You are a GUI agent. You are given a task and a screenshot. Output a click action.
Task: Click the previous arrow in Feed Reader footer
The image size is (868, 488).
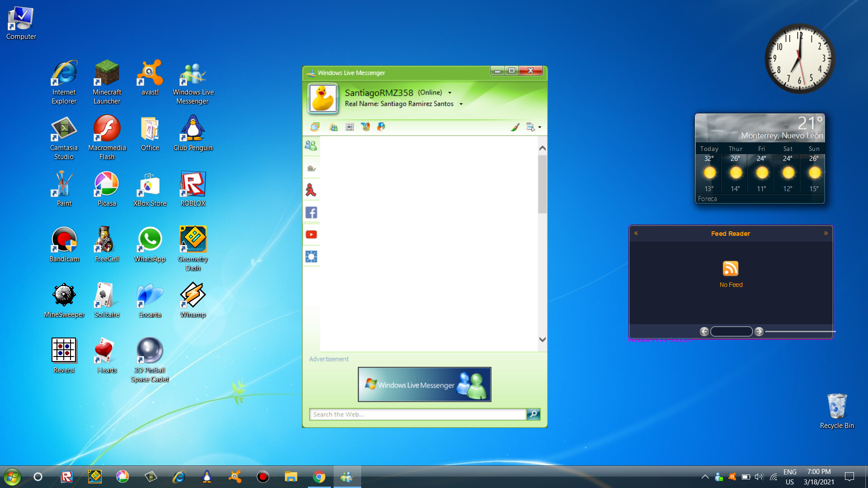click(704, 332)
